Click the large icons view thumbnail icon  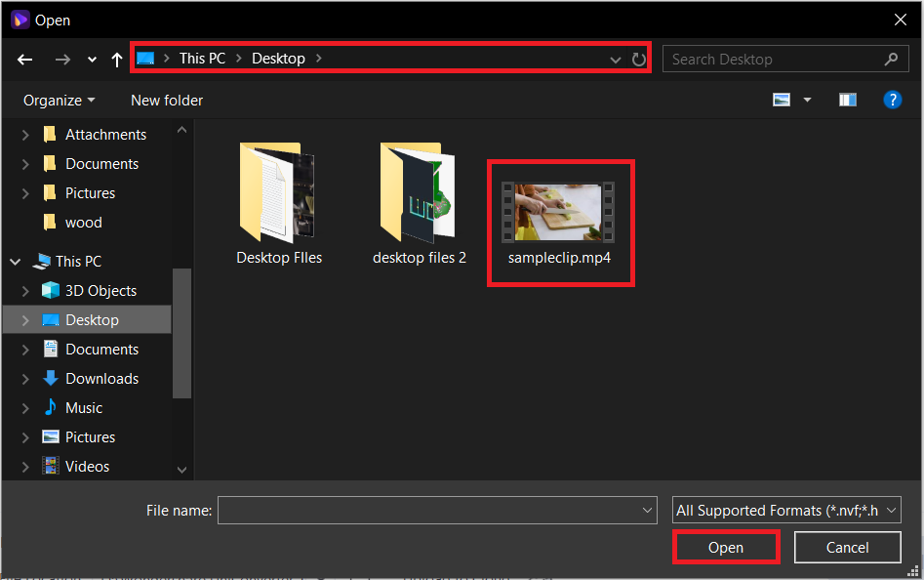coord(781,99)
